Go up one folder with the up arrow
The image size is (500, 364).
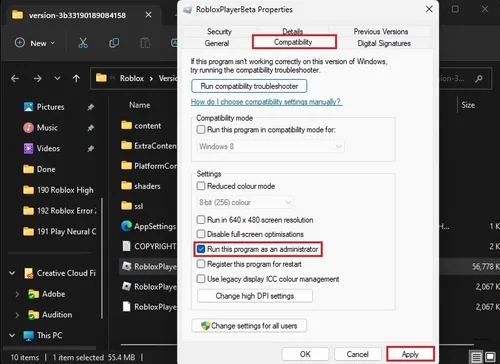pyautogui.click(x=76, y=79)
